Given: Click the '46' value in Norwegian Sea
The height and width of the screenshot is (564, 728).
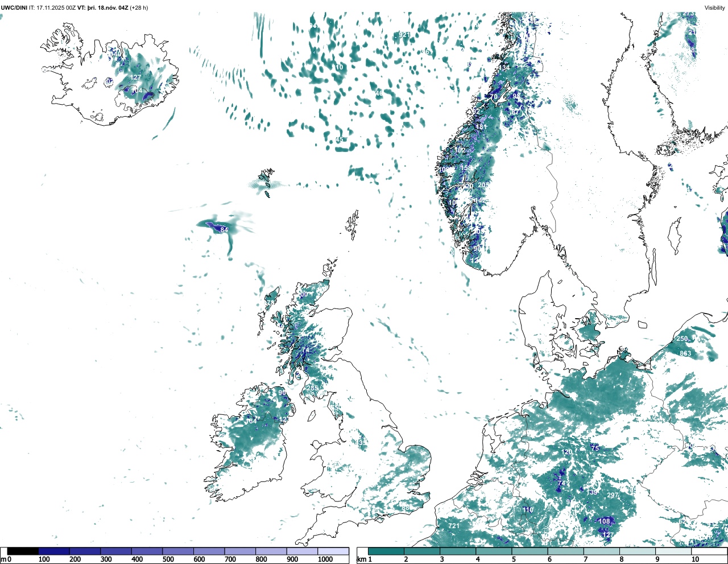Looking at the screenshot, I should coord(379,93).
